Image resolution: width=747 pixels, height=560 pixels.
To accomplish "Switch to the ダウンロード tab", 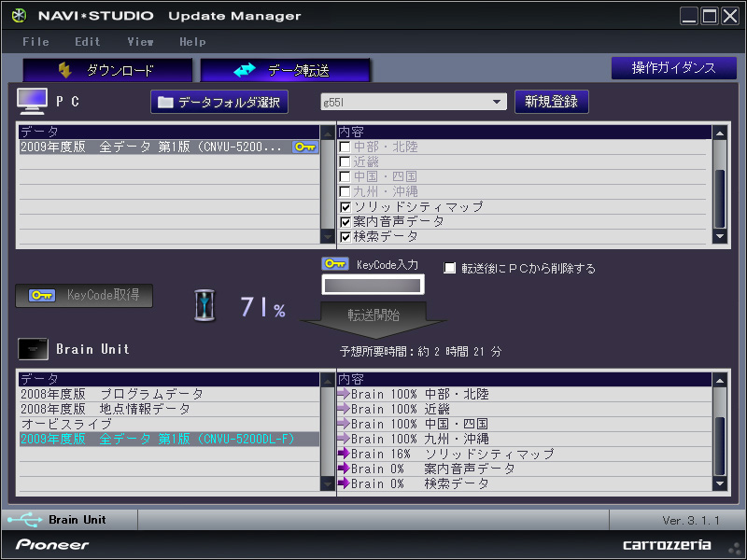I will (107, 70).
